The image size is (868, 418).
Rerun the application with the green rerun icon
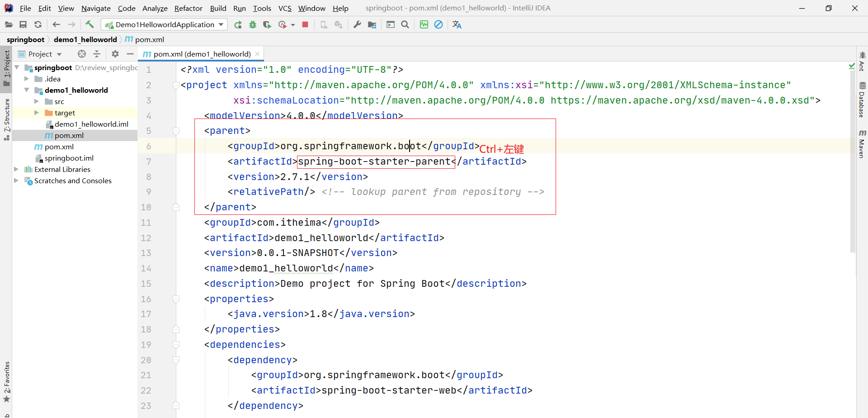coord(238,25)
